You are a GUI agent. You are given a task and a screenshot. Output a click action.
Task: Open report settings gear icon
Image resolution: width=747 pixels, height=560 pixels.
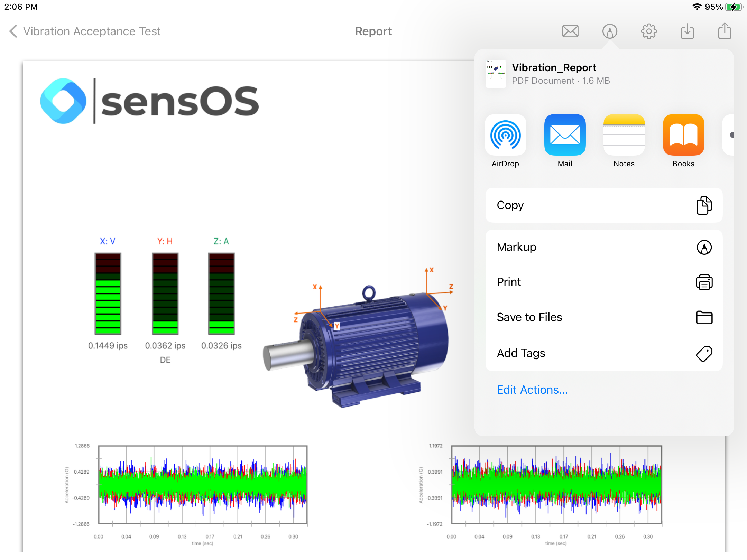(649, 31)
